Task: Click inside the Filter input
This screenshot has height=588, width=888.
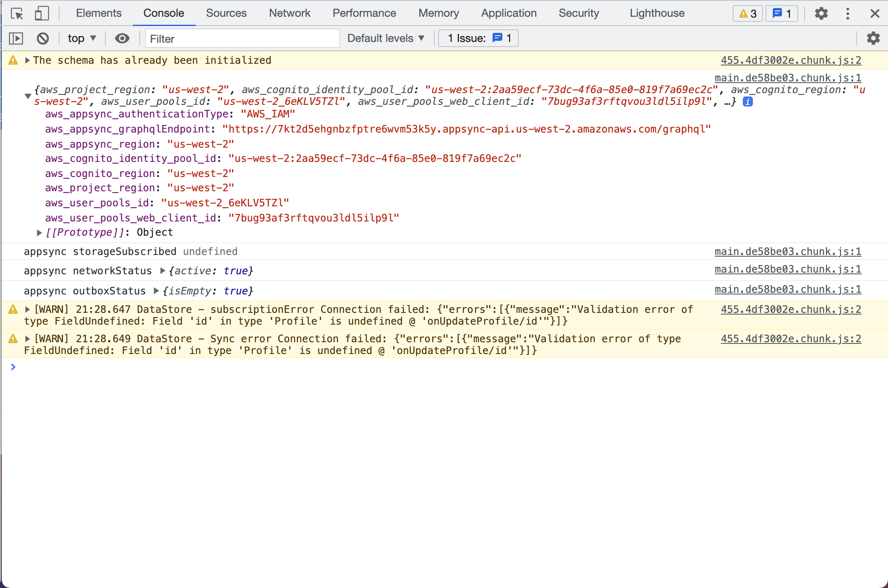Action: tap(242, 38)
